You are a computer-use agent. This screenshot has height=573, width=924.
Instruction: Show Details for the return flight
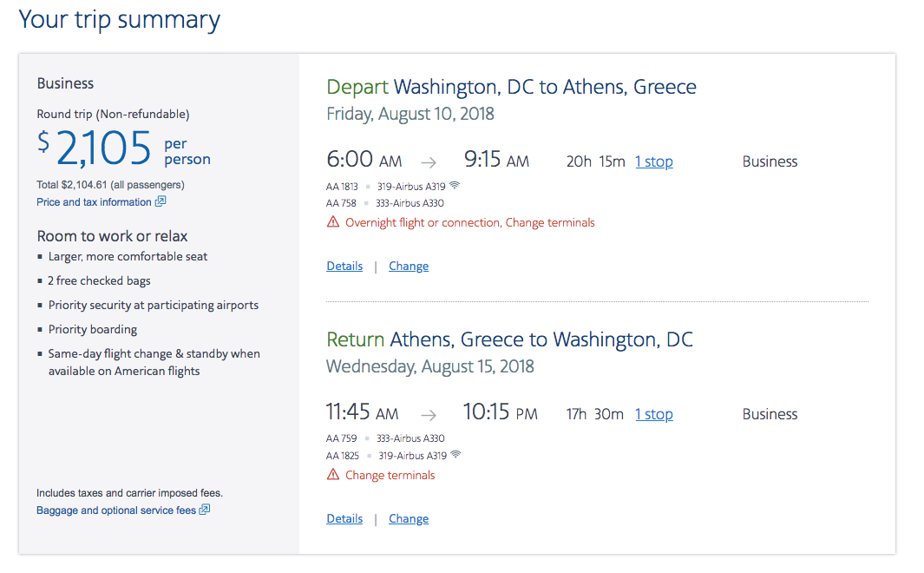(344, 519)
